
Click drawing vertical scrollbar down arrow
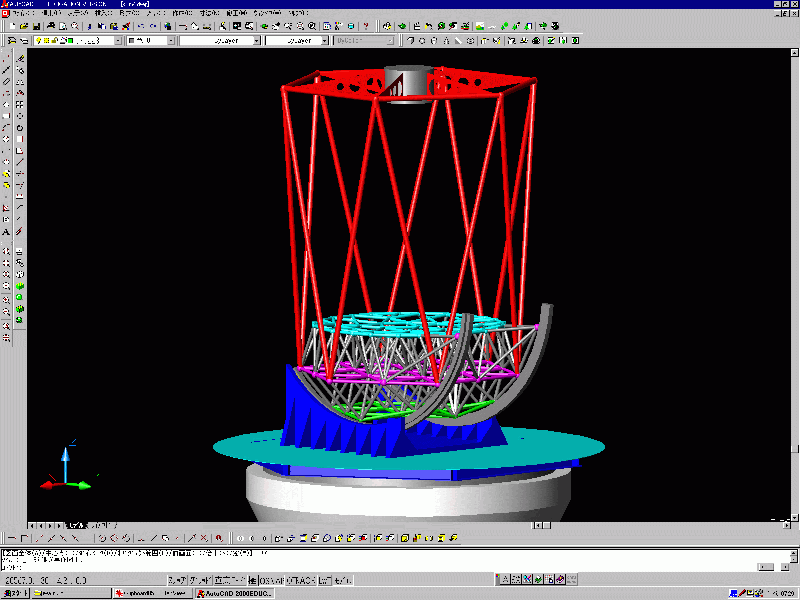[794, 517]
